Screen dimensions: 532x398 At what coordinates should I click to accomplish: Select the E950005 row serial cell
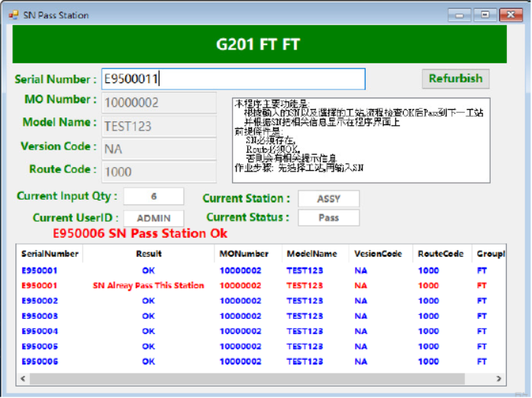coord(40,346)
